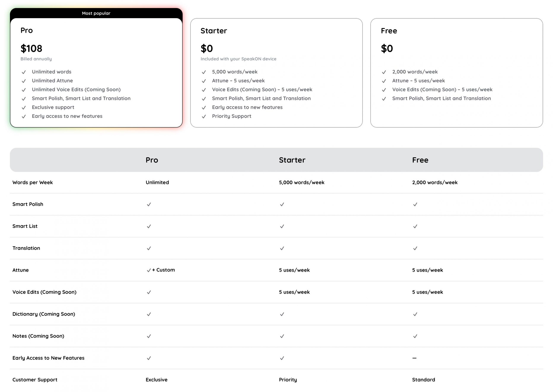The width and height of the screenshot is (553, 392).
Task: Click checkmark beside 2,000 words/week in Free card
Action: pos(384,72)
